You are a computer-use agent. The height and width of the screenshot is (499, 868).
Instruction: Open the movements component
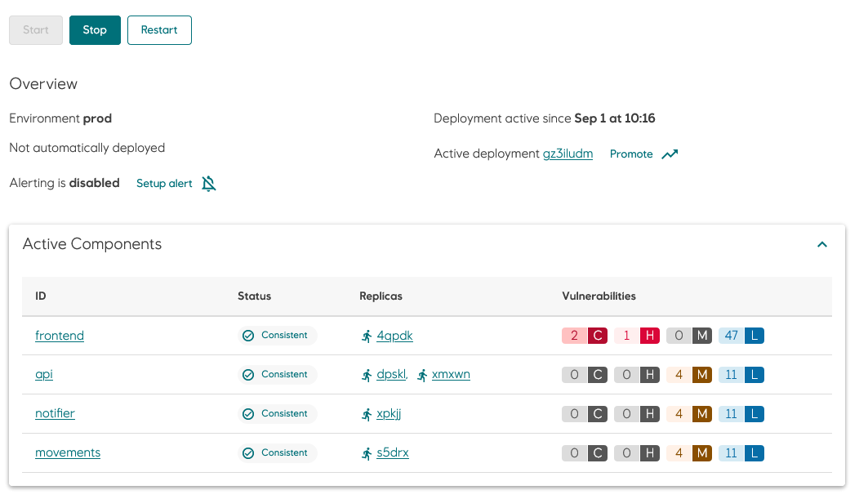tap(68, 452)
